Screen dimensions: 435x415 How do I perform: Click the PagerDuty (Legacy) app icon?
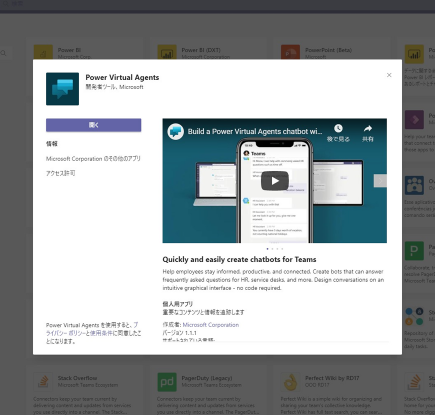[167, 382]
